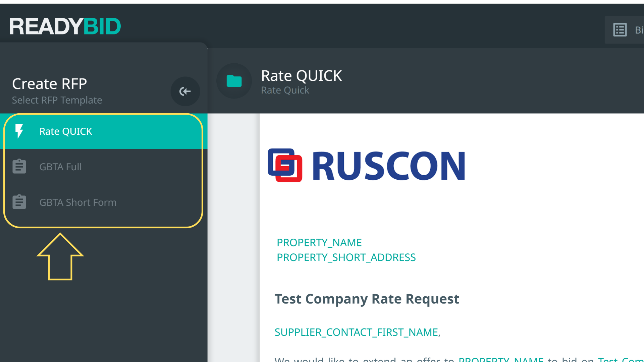This screenshot has width=644, height=362.
Task: Click the large Rate QUICK header title
Action: pyautogui.click(x=301, y=76)
